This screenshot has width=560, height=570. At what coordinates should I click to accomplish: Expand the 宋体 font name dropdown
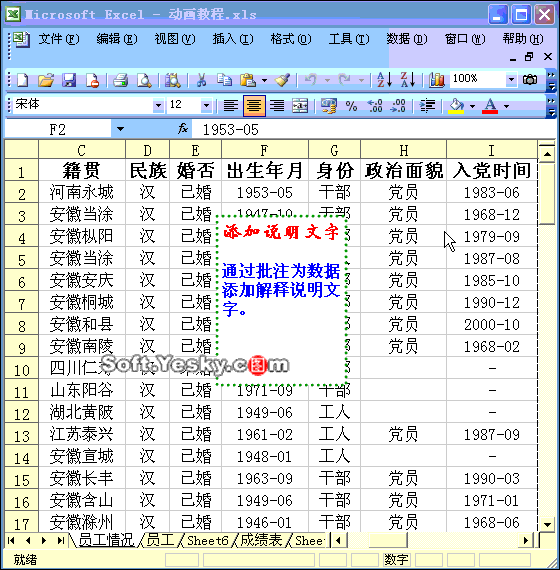(x=158, y=106)
